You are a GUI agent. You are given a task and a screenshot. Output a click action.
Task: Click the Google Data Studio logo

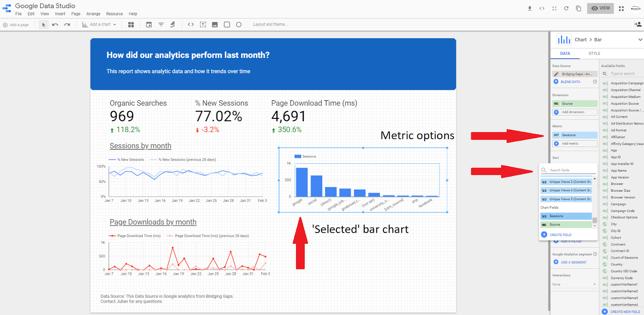[x=6, y=8]
